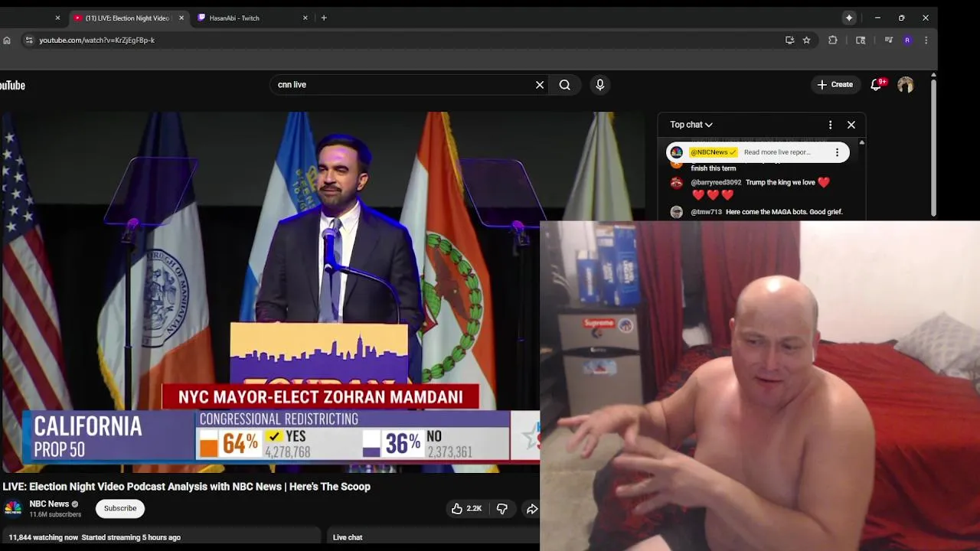Share the video with the arrow icon

click(531, 508)
